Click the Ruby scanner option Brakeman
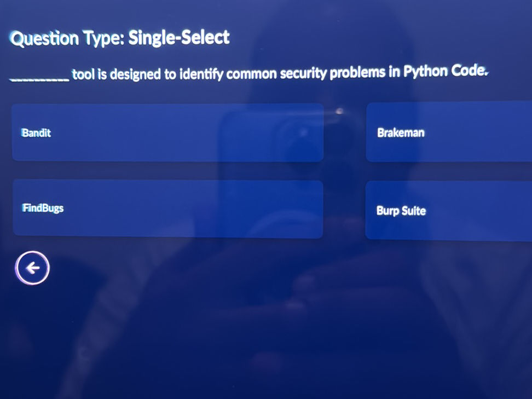Image resolution: width=532 pixels, height=399 pixels. 449,132
